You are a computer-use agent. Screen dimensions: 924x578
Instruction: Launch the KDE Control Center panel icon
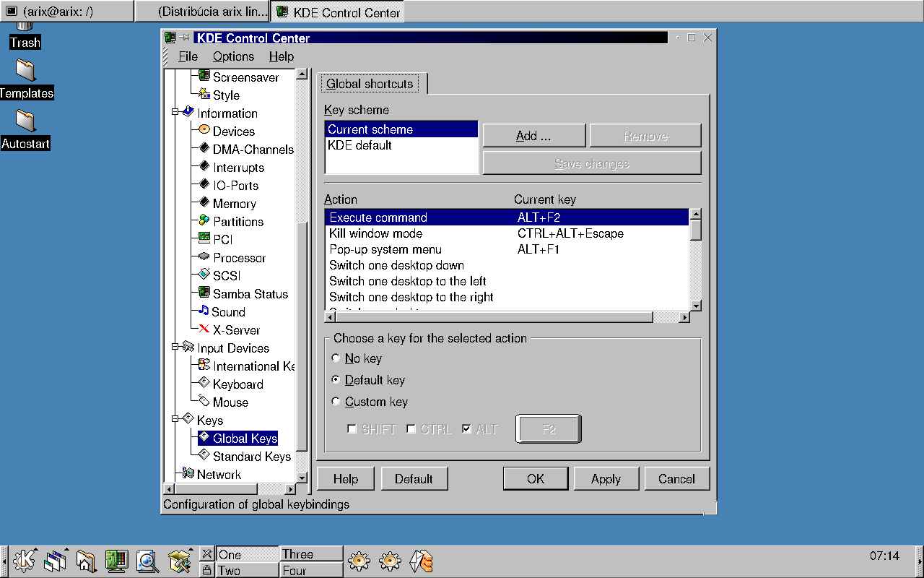(x=116, y=560)
